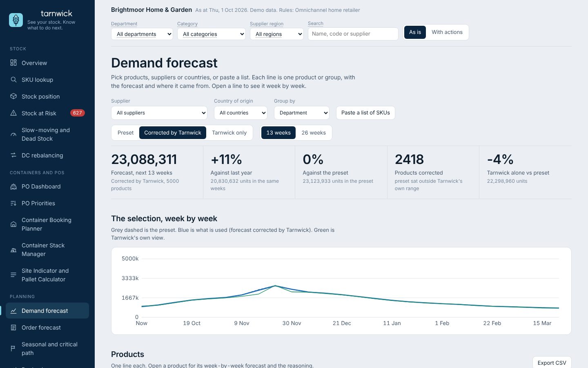The image size is (588, 368).
Task: Select Tarnwick only forecast mode
Action: click(x=229, y=132)
